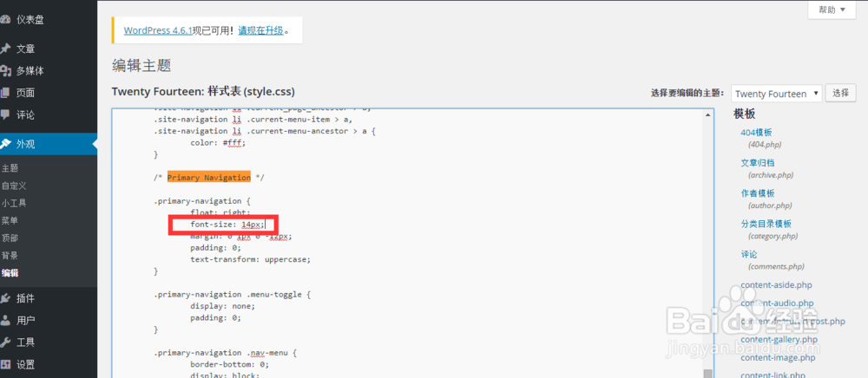Follow the WordPress 4.6.1 link
This screenshot has width=868, height=378.
[x=158, y=30]
